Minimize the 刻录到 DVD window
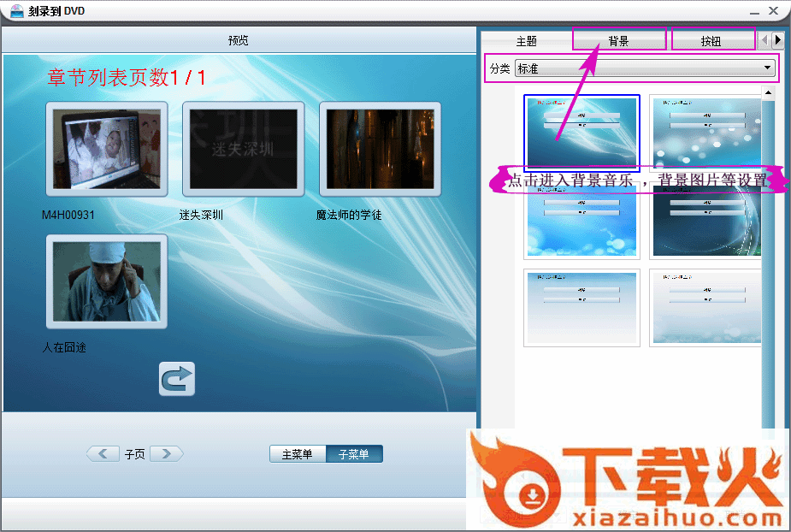Image resolution: width=791 pixels, height=532 pixels. 754,10
